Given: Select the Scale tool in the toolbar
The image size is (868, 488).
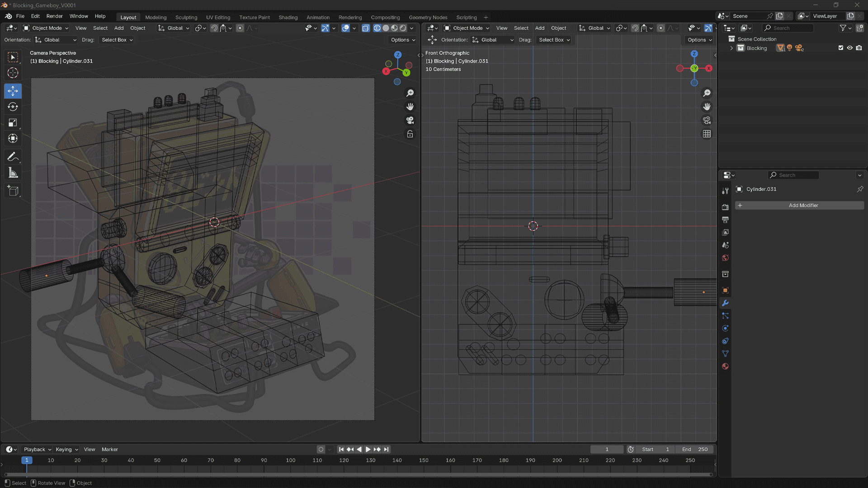Looking at the screenshot, I should (13, 122).
